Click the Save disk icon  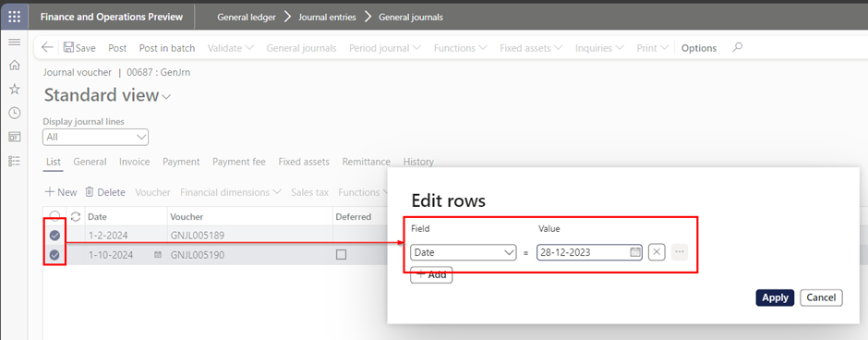(69, 48)
